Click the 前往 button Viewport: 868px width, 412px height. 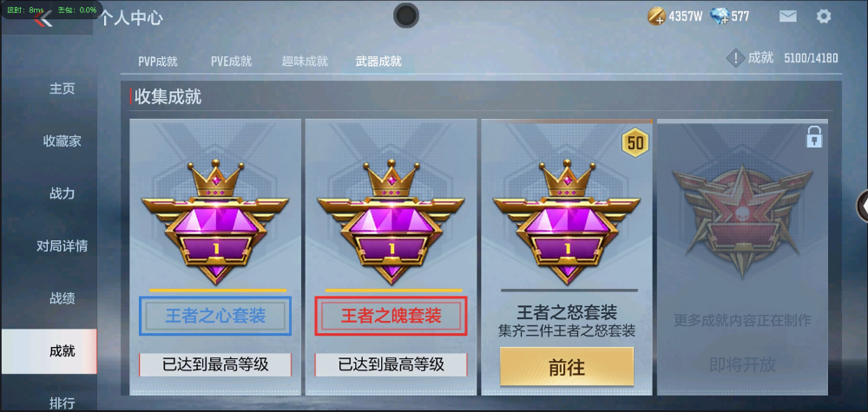(x=567, y=367)
